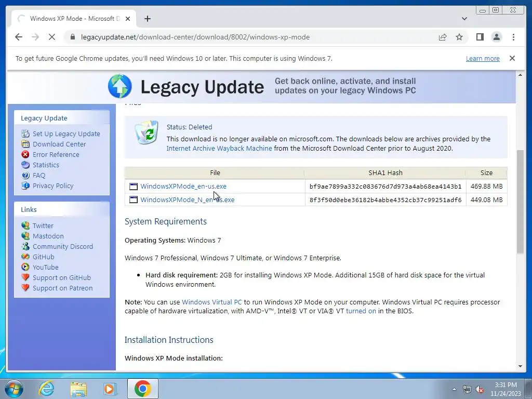Screen dimensions: 532x399
Task: Click the red Error Reference icon
Action: [25, 154]
